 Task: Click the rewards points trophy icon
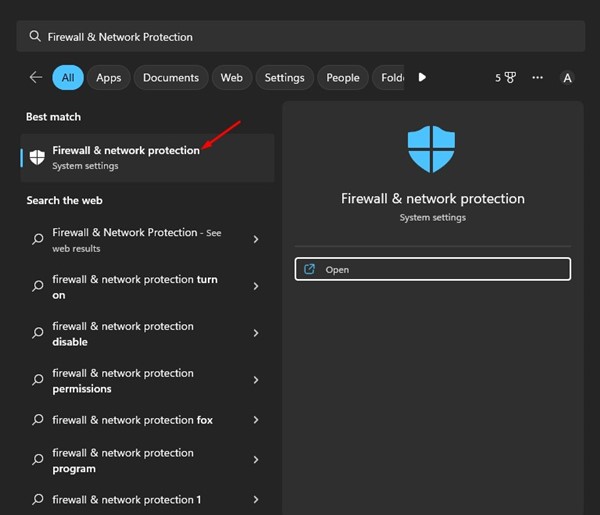pyautogui.click(x=509, y=77)
